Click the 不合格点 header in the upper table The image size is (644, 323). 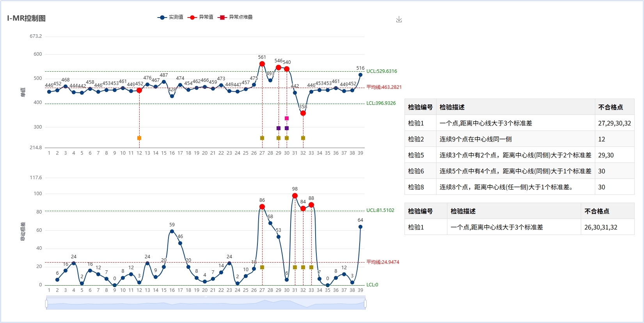(610, 107)
